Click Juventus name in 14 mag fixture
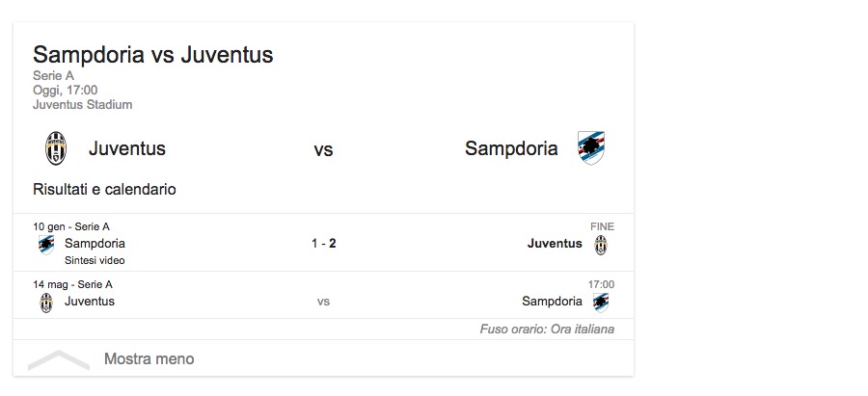Viewport: 868px width, 396px height. tap(90, 302)
